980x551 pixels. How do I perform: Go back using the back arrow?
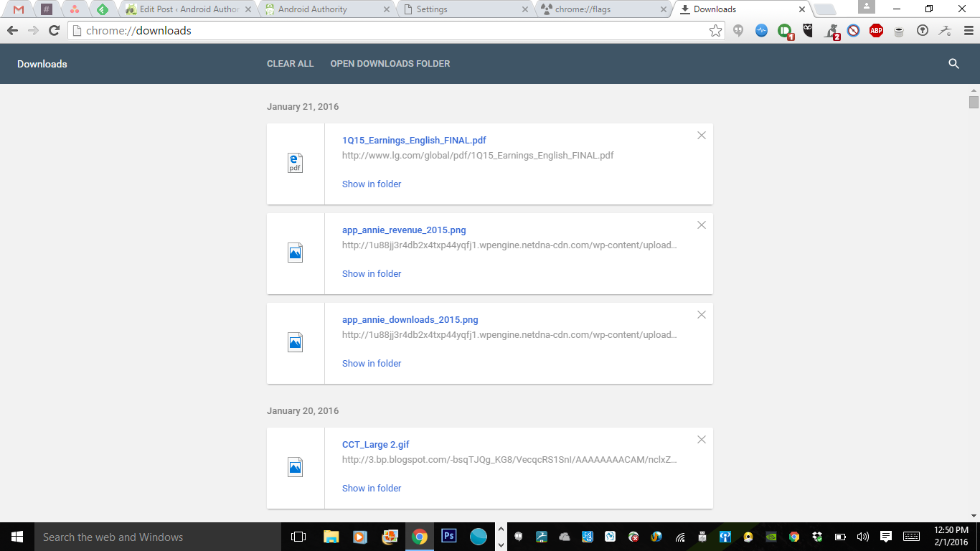click(12, 31)
